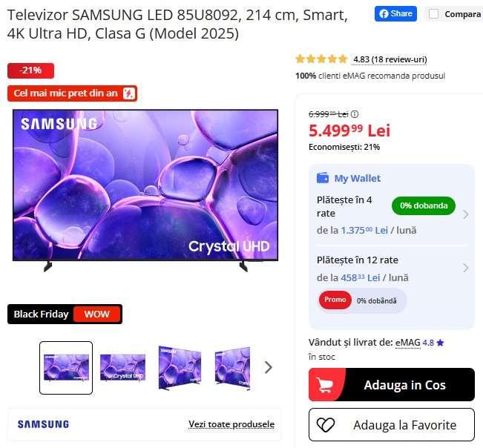The width and height of the screenshot is (483, 448).
Task: Click the Black Friday WOW badge
Action: pyautogui.click(x=65, y=314)
